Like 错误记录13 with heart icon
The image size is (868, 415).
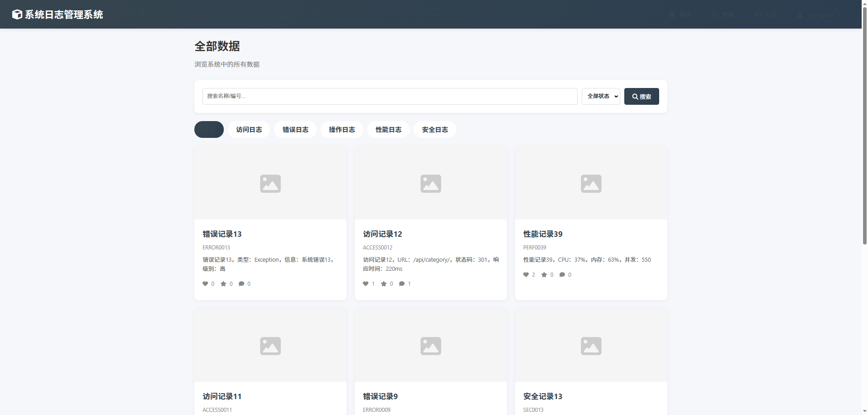click(x=205, y=284)
